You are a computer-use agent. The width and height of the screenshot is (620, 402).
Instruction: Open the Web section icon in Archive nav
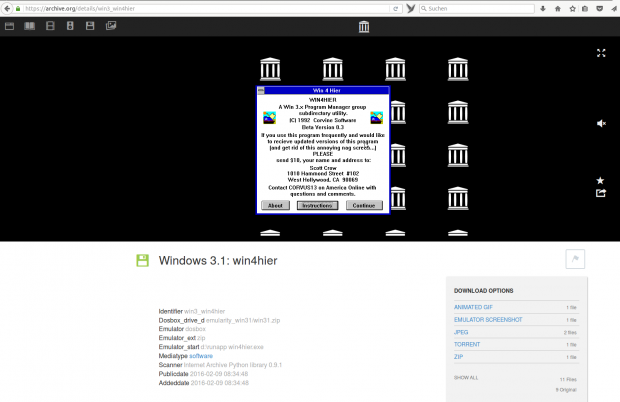(9, 26)
